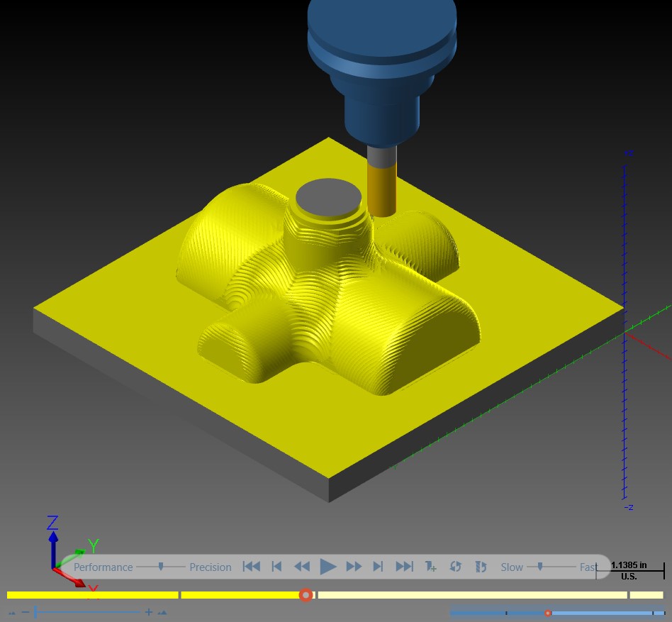Rewind the simulation playback
Image resolution: width=672 pixels, height=622 pixels.
pos(302,567)
